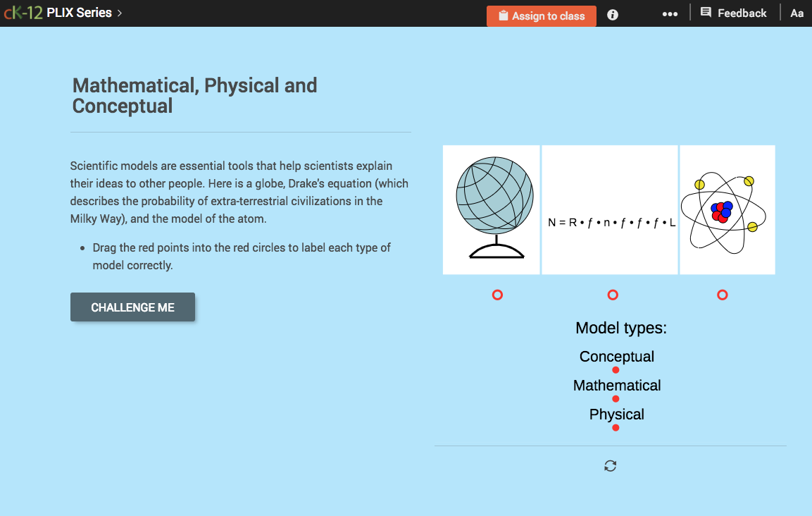
Task: Reset the activity using the refresh icon
Action: point(610,465)
